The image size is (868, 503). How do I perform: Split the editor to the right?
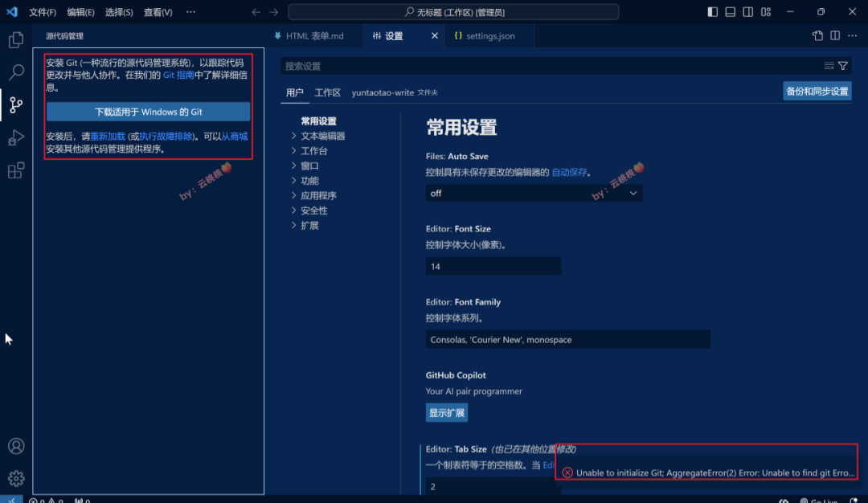(x=835, y=36)
